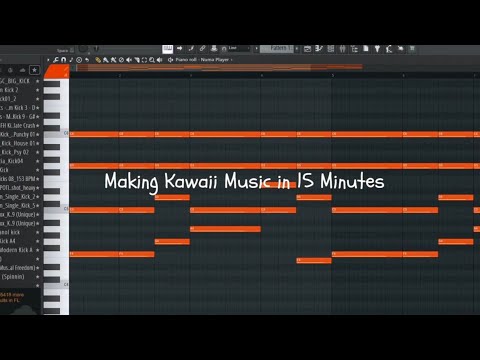The image size is (480, 360).
Task: Select the Crash sample row in browser
Action: click(19, 126)
